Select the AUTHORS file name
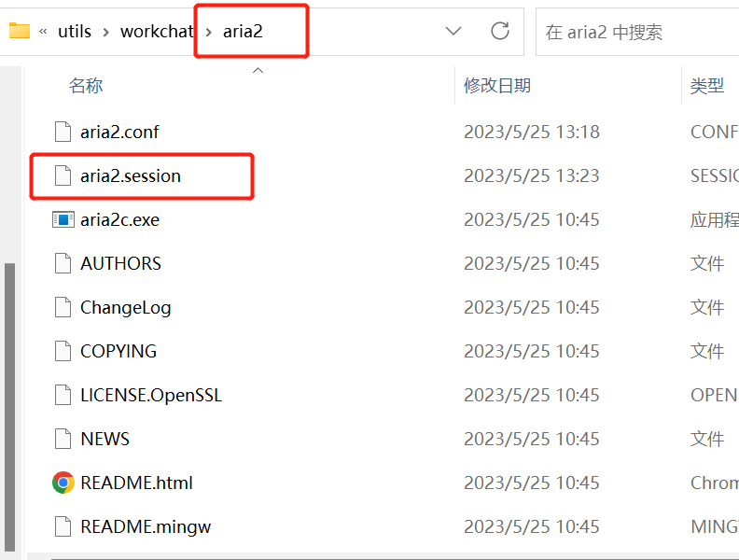 pyautogui.click(x=120, y=263)
